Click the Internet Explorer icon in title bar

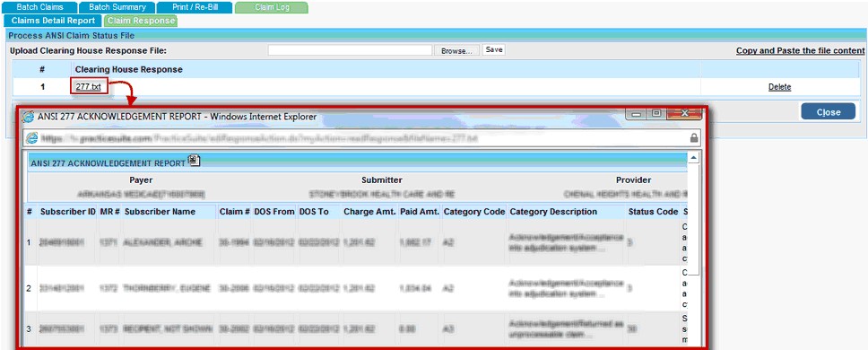[28, 117]
